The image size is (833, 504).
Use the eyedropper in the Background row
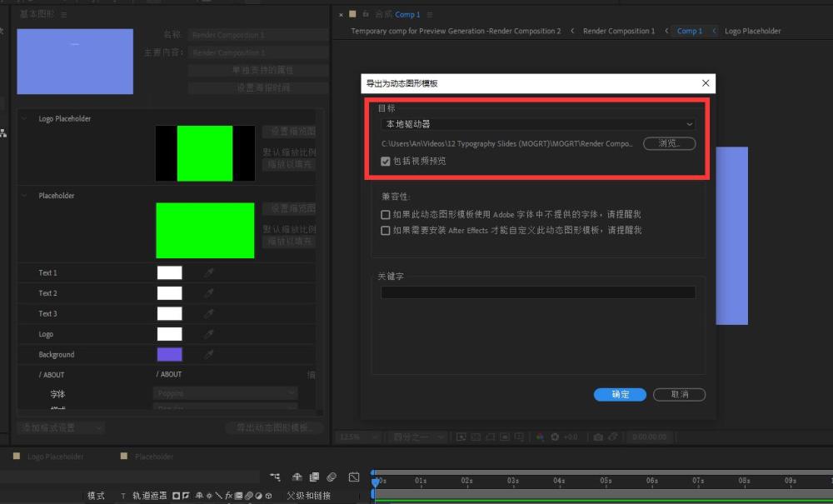tap(209, 354)
